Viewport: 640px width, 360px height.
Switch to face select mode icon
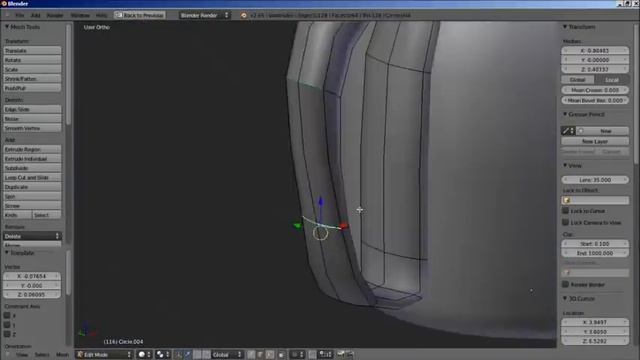tap(270, 354)
